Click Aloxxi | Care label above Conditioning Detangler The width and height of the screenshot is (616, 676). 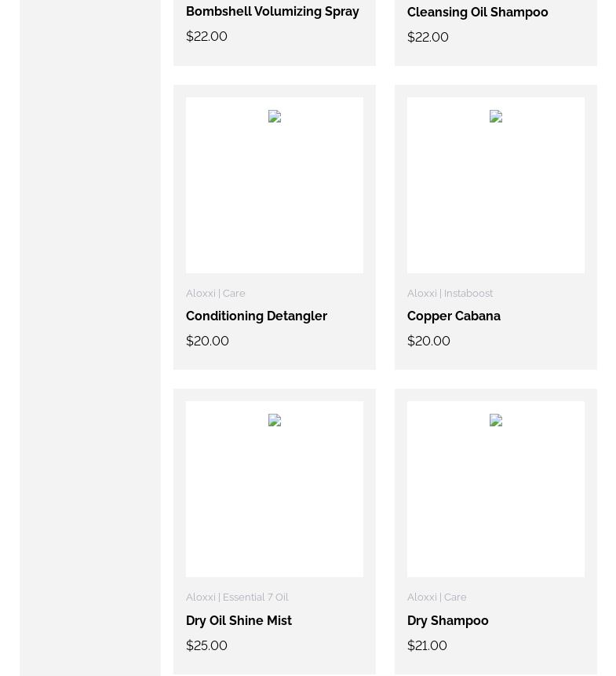pyautogui.click(x=215, y=293)
